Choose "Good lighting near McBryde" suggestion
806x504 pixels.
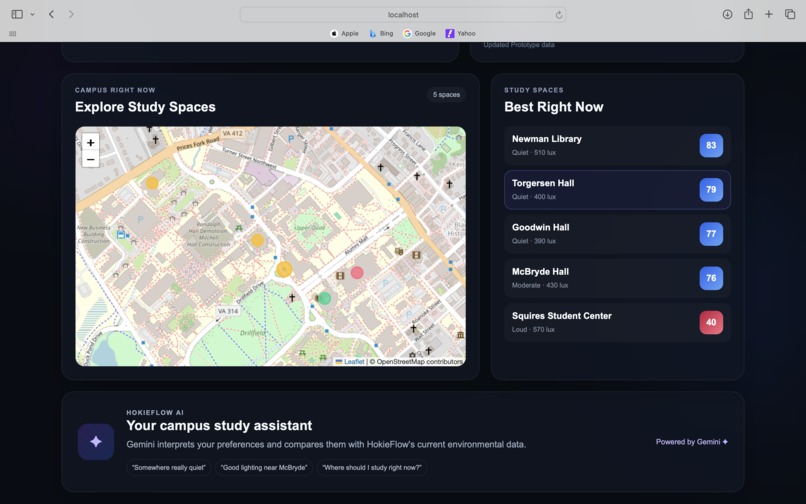click(x=264, y=467)
